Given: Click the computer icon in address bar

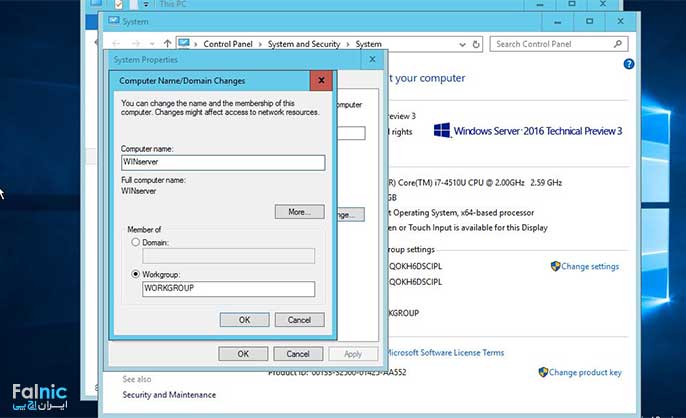Looking at the screenshot, I should click(186, 44).
